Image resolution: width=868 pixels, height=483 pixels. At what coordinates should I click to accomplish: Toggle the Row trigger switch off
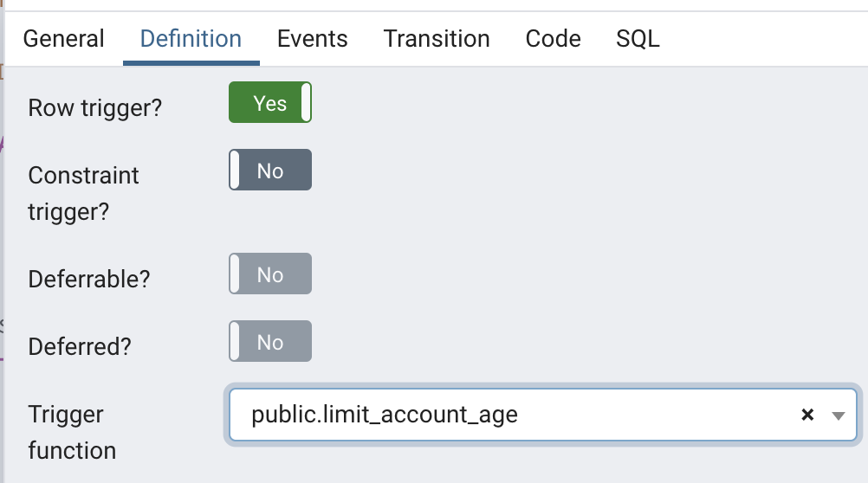pyautogui.click(x=269, y=103)
